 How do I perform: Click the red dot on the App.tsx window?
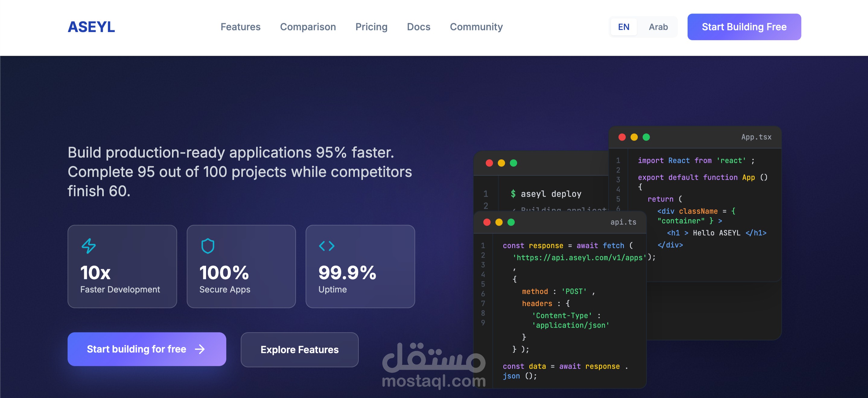point(622,137)
